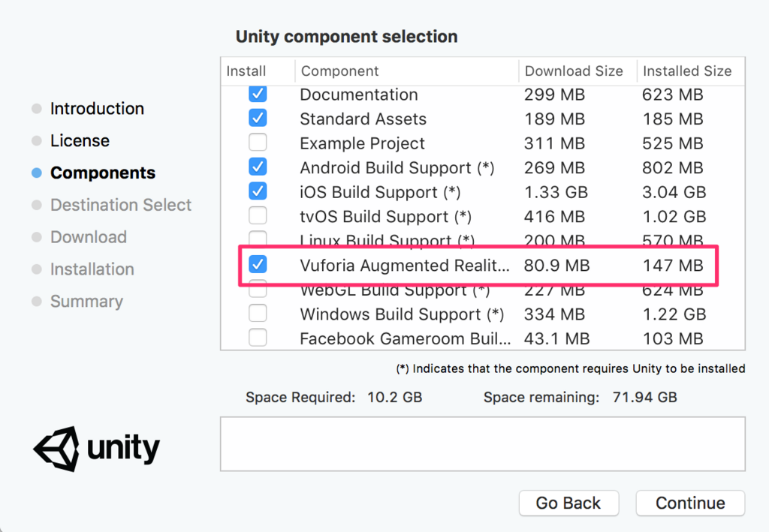Select the Destination Select step
The image size is (769, 532).
tap(120, 204)
